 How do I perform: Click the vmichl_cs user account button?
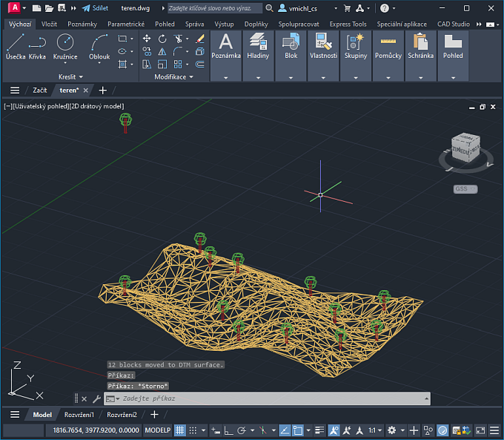pos(301,8)
